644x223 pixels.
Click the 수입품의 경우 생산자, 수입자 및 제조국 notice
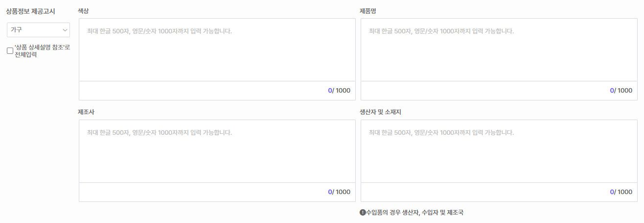(414, 213)
